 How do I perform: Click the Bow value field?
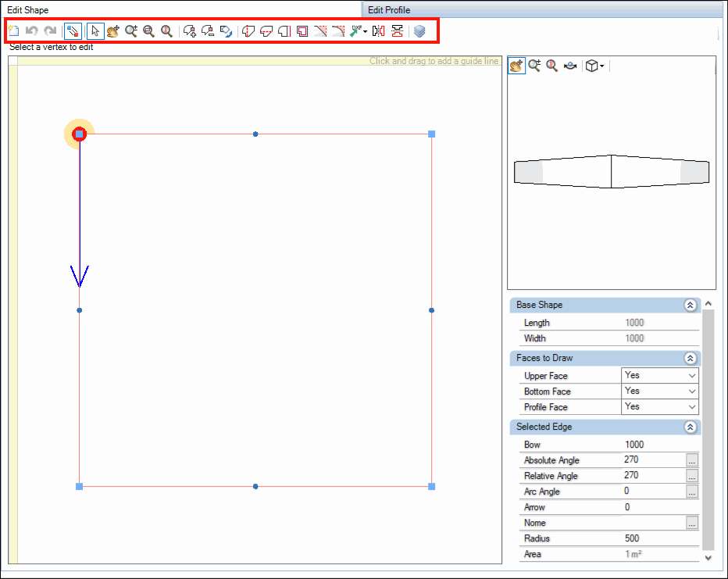660,445
